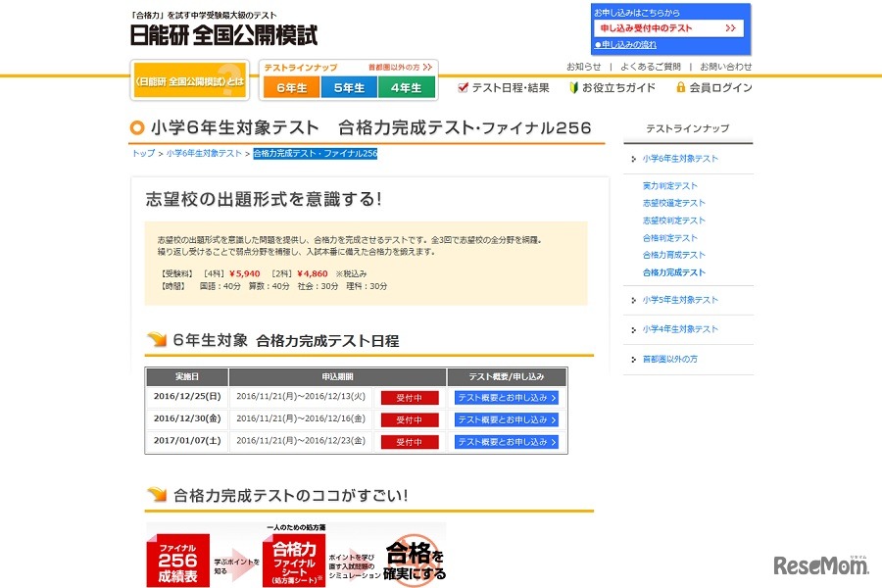Open the お知らせ link
882x588 pixels.
583,67
